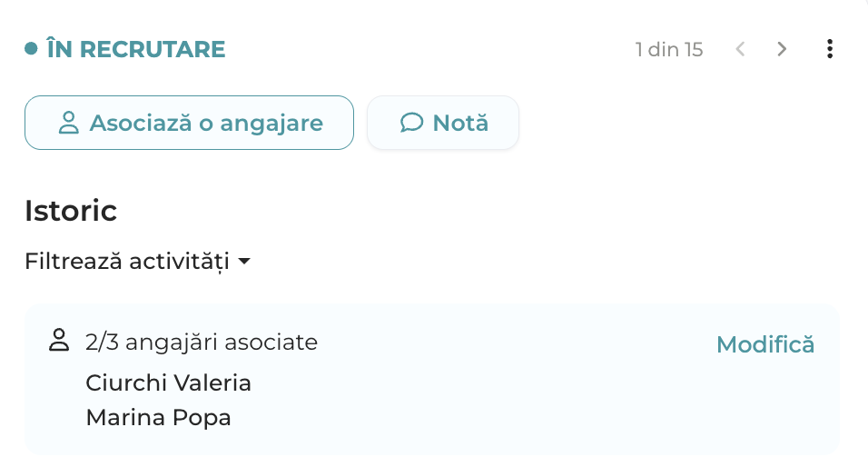The width and height of the screenshot is (868, 467).
Task: Click the 1 din 15 record counter
Action: coord(669,50)
